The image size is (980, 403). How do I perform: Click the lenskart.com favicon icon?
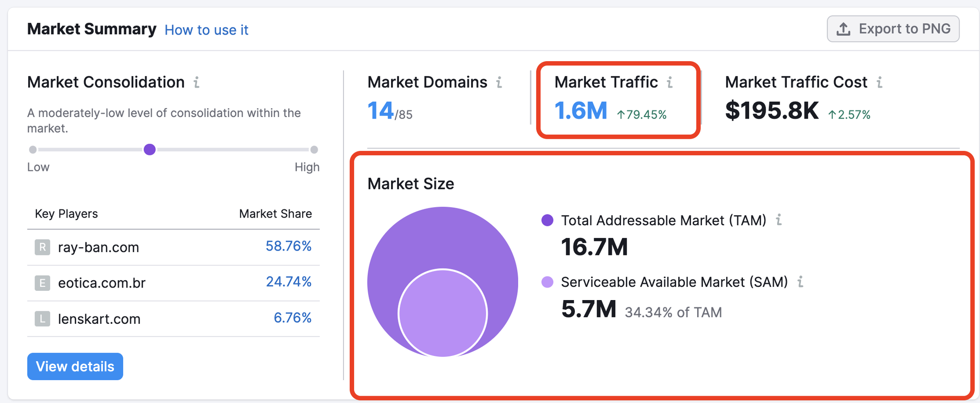tap(42, 319)
